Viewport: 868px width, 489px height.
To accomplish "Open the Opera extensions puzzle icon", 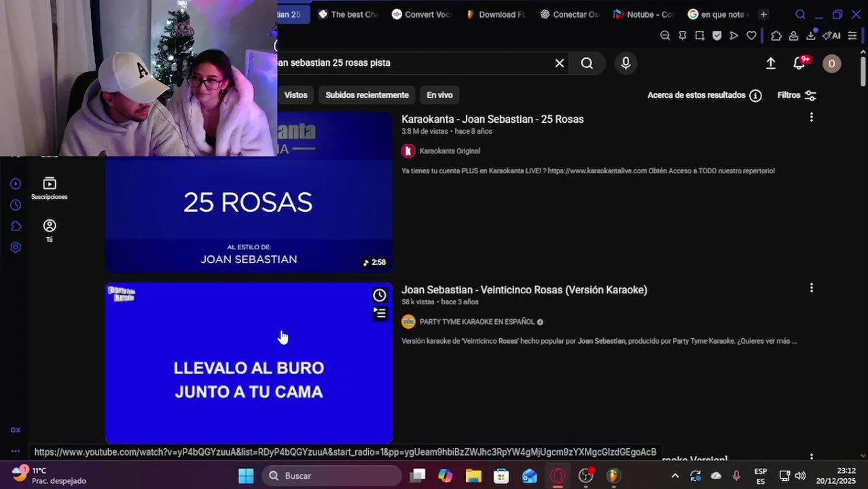I will click(776, 36).
